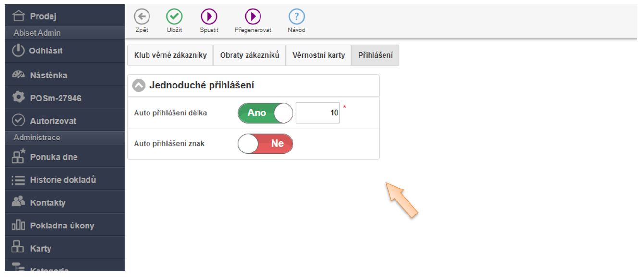Click the green Uložit save icon

pyautogui.click(x=174, y=17)
